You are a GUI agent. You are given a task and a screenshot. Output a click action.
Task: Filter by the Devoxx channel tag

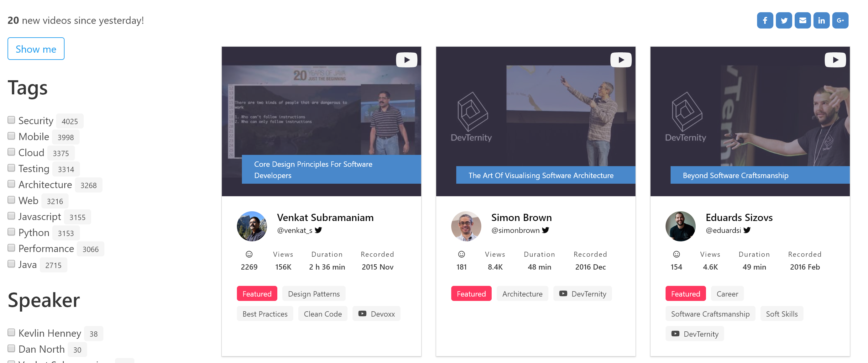376,314
